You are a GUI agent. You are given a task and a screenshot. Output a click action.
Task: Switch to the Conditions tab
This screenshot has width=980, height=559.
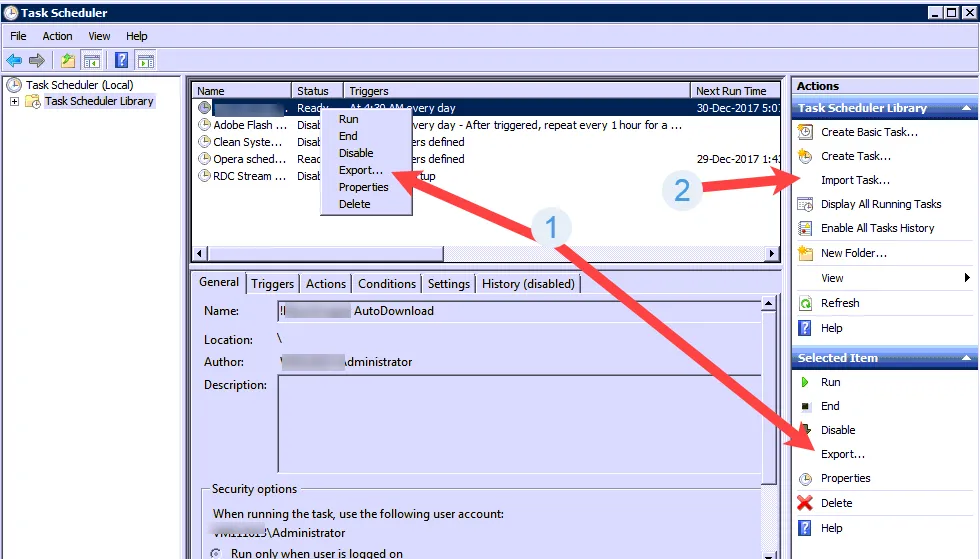387,284
